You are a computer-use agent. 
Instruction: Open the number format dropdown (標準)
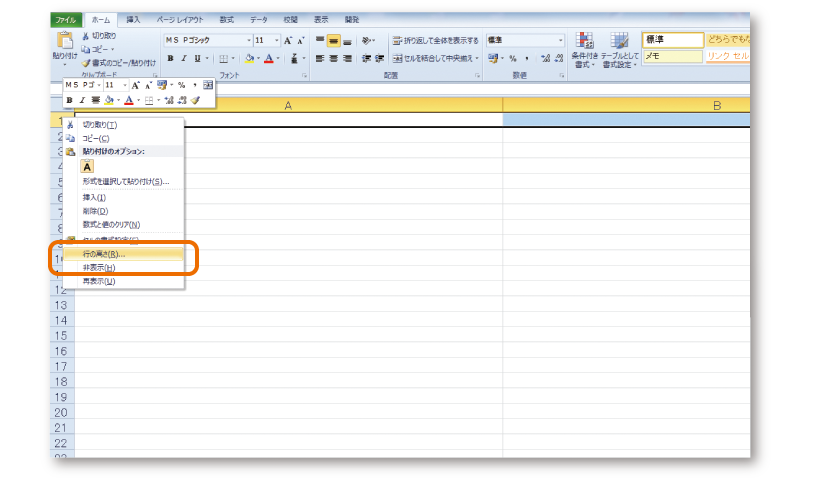click(x=561, y=40)
